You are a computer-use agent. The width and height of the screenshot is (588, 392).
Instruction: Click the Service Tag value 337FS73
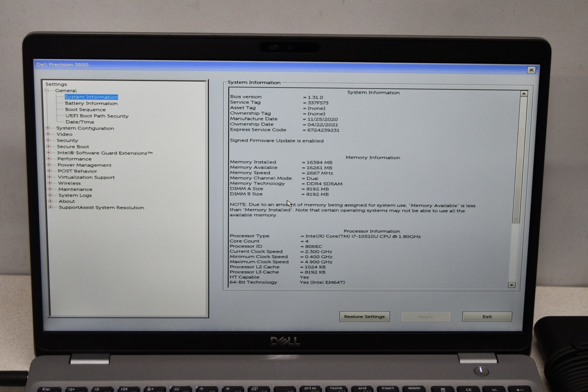click(x=318, y=103)
